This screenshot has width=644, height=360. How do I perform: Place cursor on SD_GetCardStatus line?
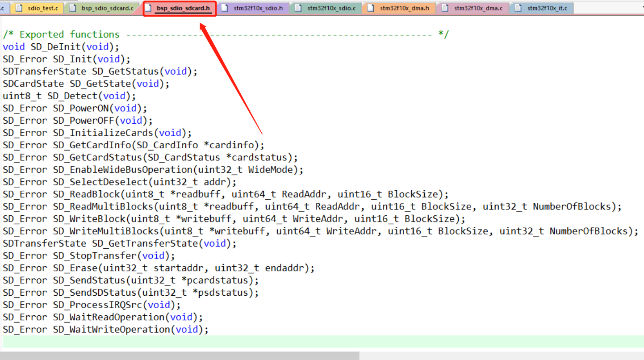151,157
